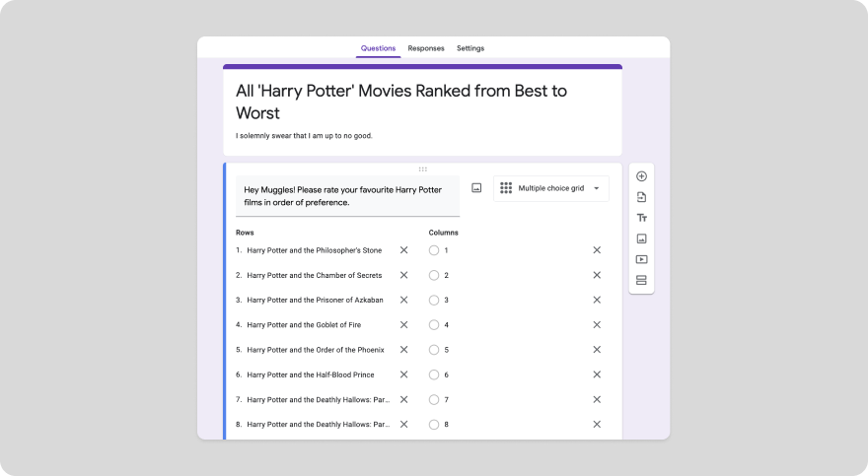Edit row 7 'Deathly Hallows' text
The image size is (868, 476).
[x=319, y=400]
